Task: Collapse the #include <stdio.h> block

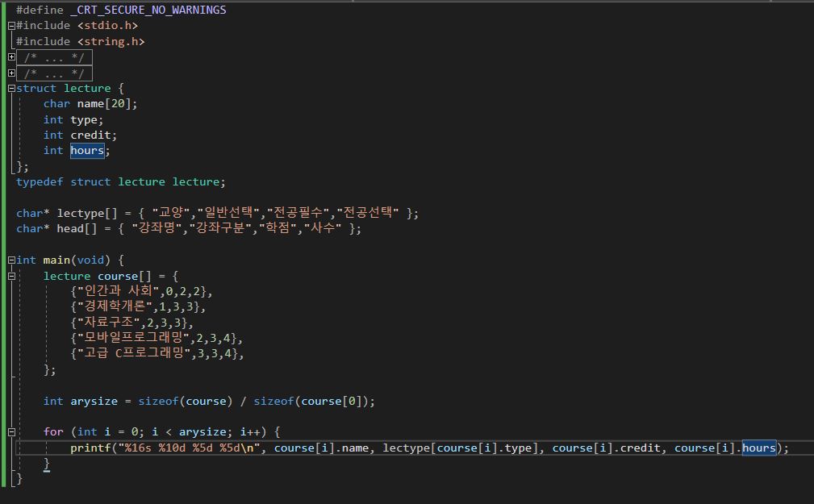Action: (11, 26)
